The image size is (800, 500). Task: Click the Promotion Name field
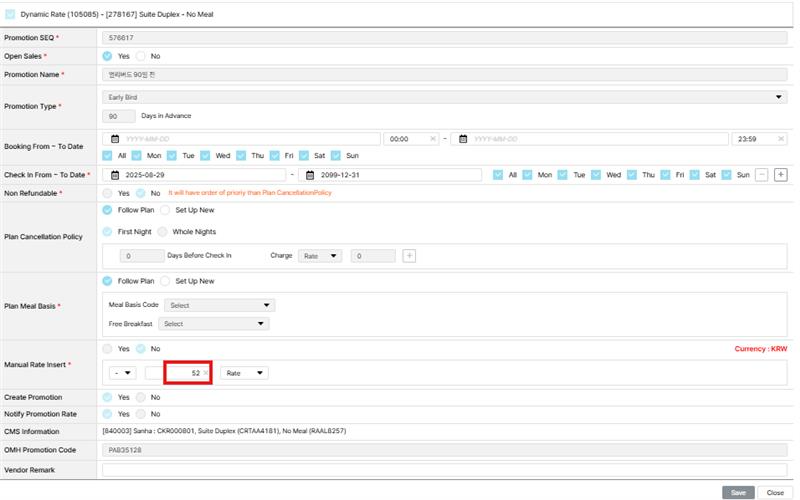coord(444,74)
